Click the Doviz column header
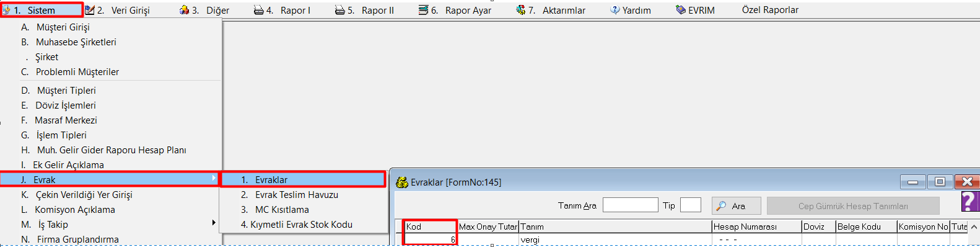This screenshot has height=247, width=980. click(818, 227)
